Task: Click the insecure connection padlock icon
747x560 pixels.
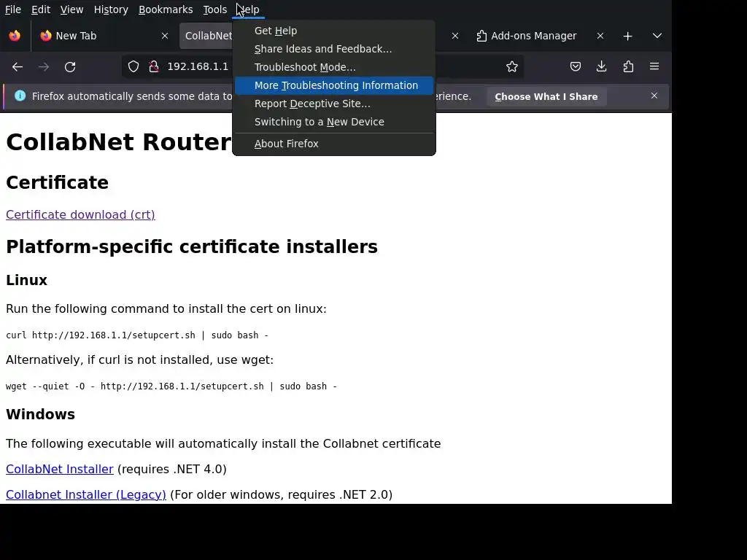Action: point(154,66)
